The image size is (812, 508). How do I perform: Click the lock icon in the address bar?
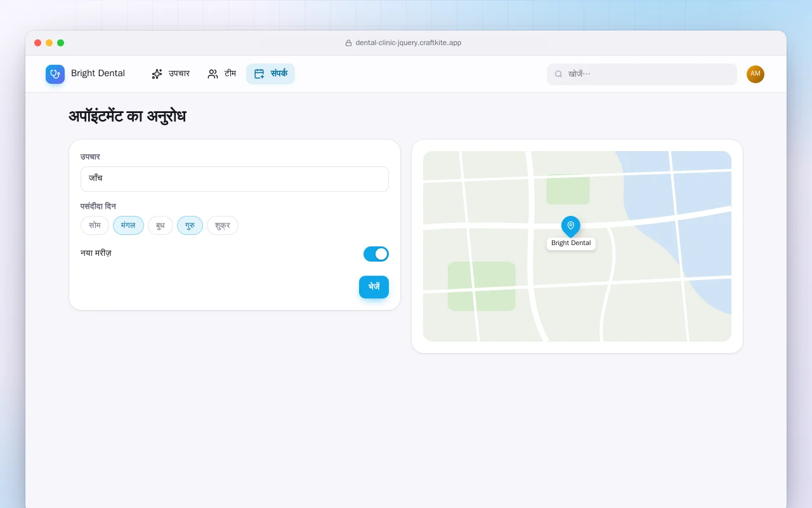click(348, 43)
